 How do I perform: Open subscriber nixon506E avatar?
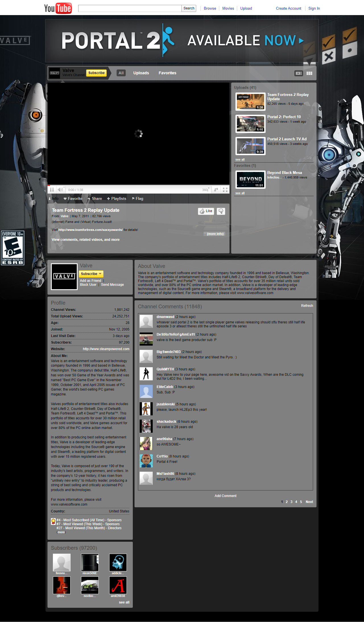coord(90,563)
